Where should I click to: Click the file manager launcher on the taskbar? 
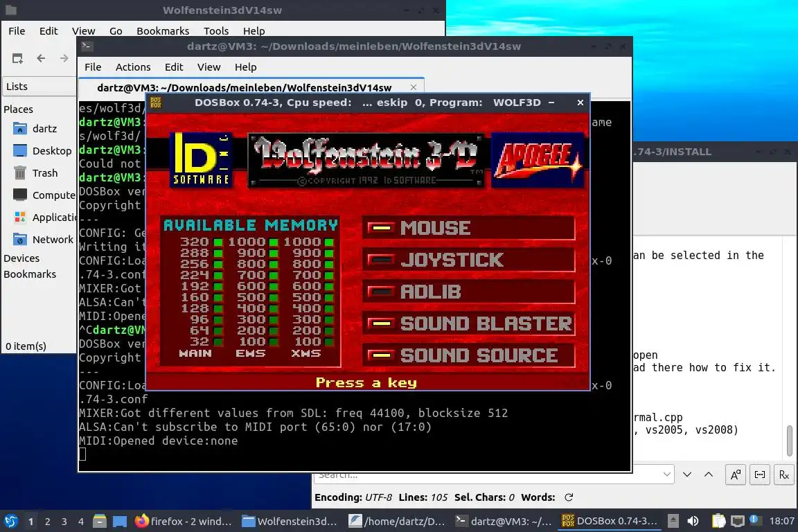[x=100, y=521]
